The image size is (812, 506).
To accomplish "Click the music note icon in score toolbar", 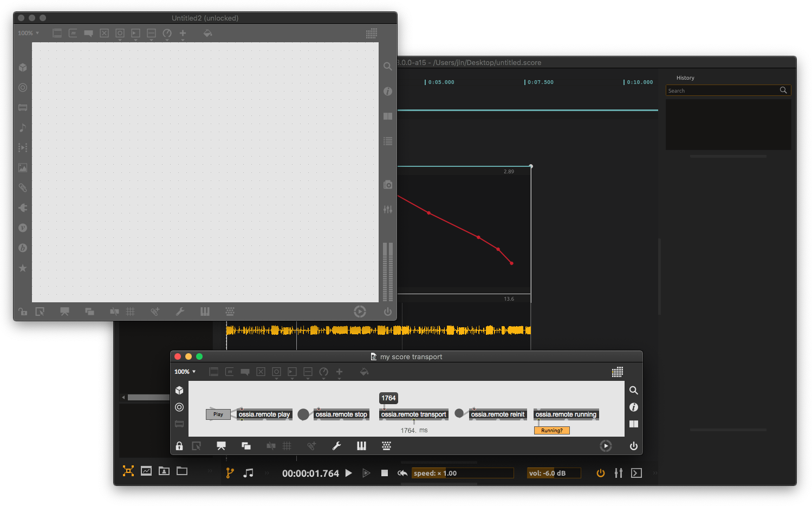I will (x=248, y=473).
